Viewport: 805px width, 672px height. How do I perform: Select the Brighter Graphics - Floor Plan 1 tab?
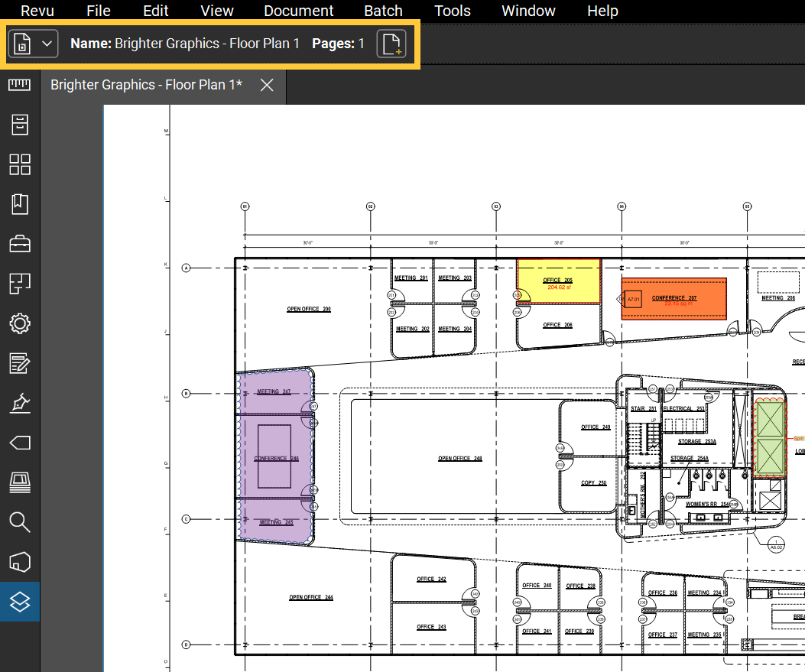(x=146, y=85)
